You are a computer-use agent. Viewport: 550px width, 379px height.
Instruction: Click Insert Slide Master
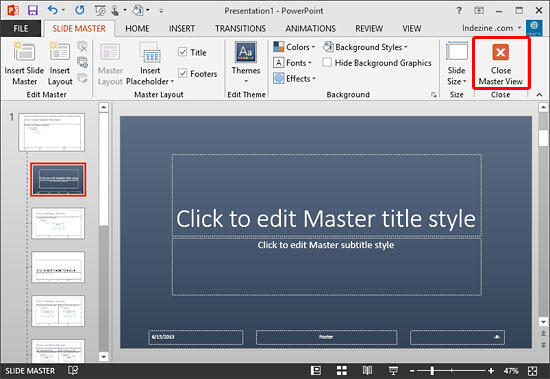[x=24, y=64]
